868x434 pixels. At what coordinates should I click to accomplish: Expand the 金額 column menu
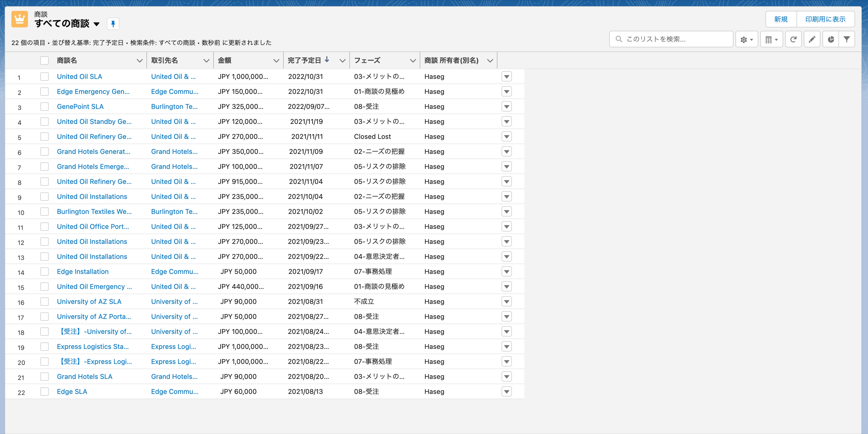[276, 61]
